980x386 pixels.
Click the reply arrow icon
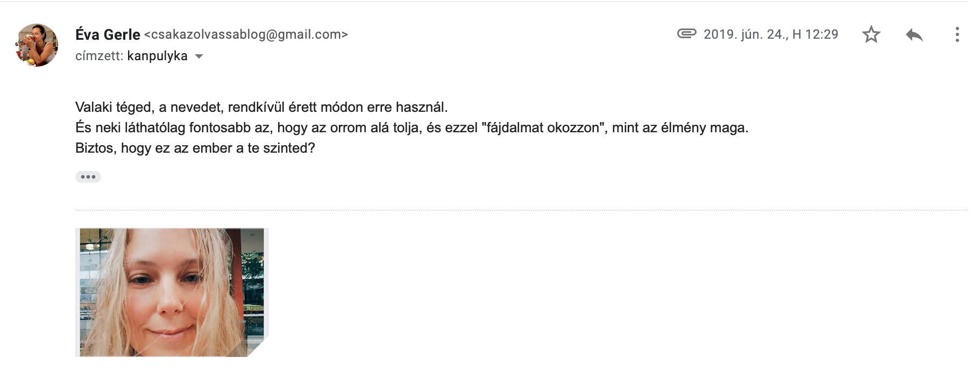tap(914, 35)
